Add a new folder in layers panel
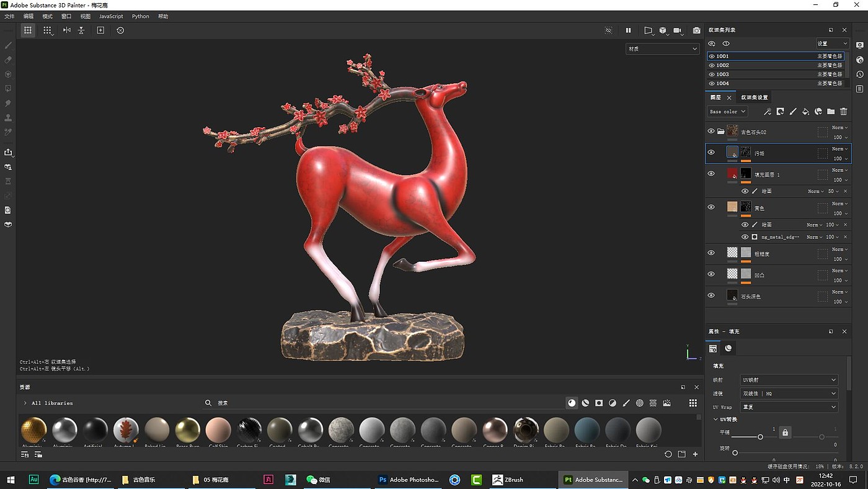Image resolution: width=868 pixels, height=489 pixels. [831, 112]
